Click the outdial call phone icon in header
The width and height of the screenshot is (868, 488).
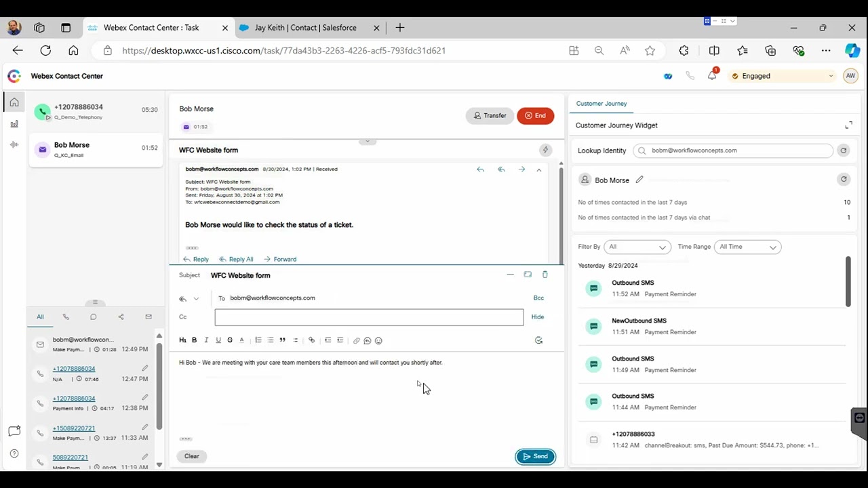click(690, 76)
